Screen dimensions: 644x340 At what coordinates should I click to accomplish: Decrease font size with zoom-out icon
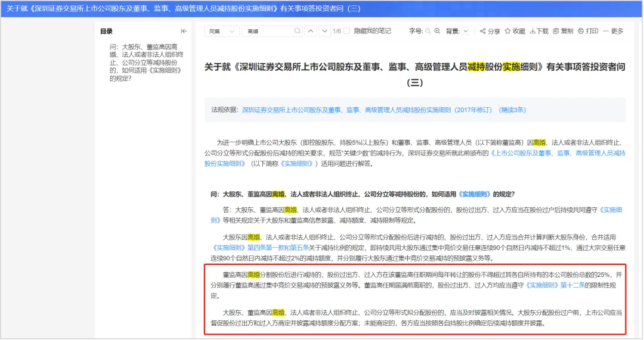coord(428,31)
